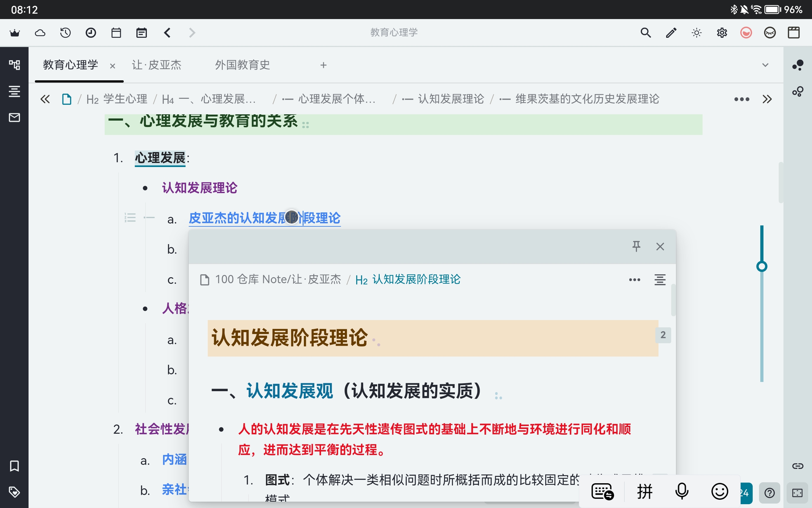Open popup outline lines icon
The width and height of the screenshot is (812, 508).
[x=660, y=279]
